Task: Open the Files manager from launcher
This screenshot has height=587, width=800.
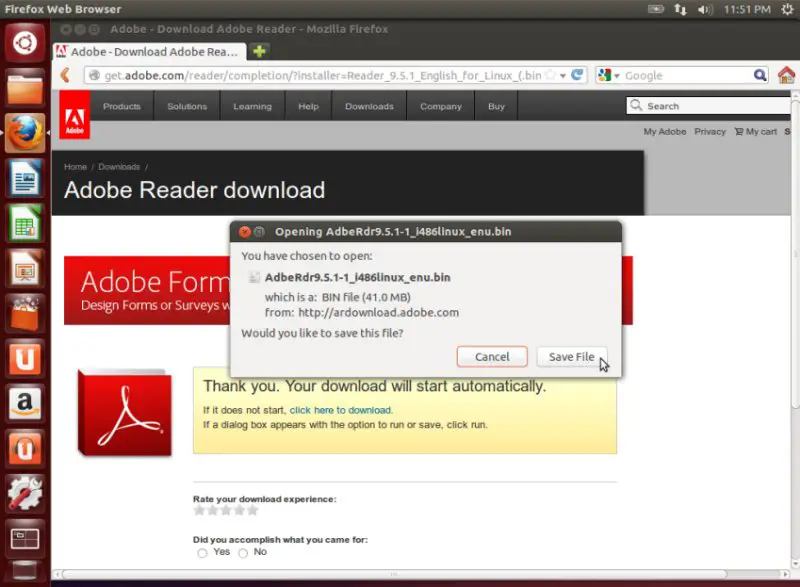Action: point(24,88)
